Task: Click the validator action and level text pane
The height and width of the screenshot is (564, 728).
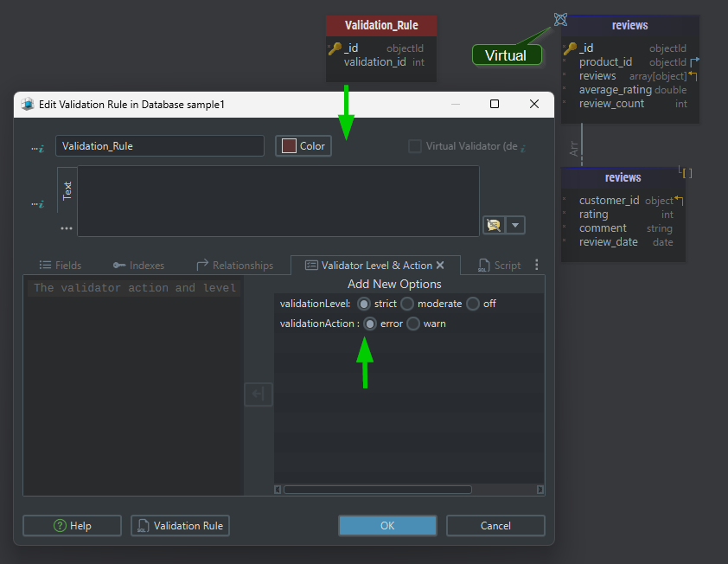Action: 134,386
